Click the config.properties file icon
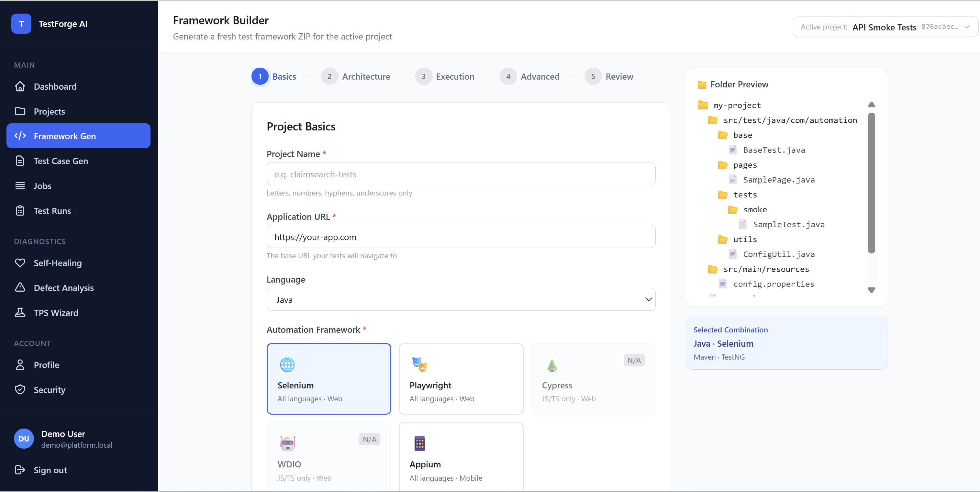980x492 pixels. 723,284
